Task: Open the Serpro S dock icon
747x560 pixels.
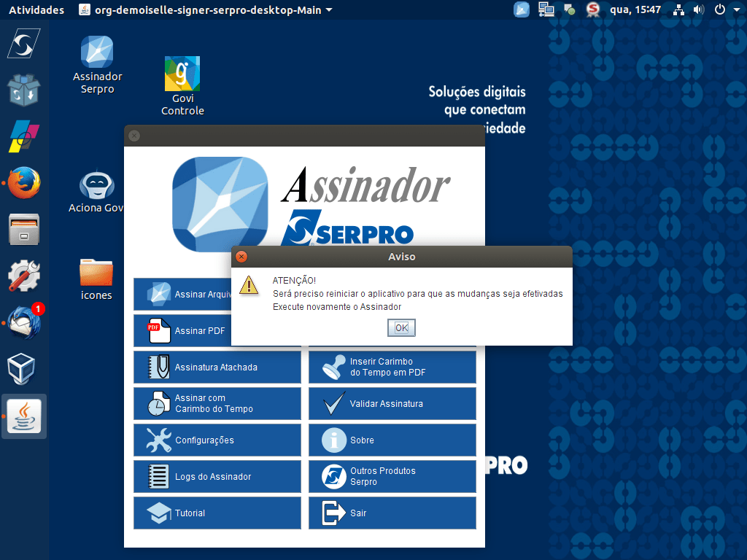Action: pos(24,44)
